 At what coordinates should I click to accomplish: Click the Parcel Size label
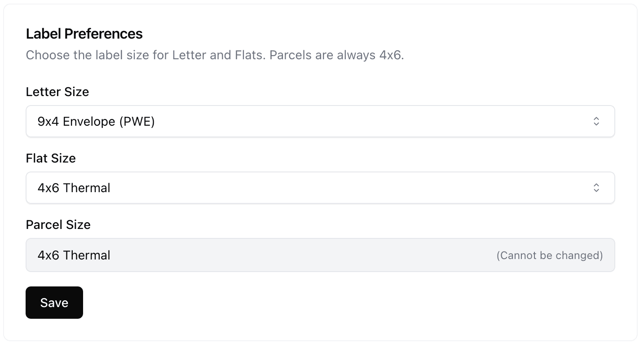point(58,225)
